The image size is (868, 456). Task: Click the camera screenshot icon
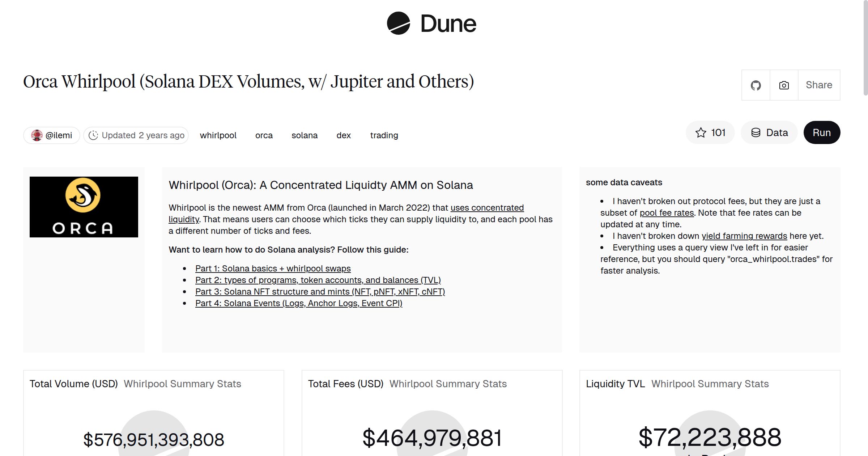coord(783,85)
